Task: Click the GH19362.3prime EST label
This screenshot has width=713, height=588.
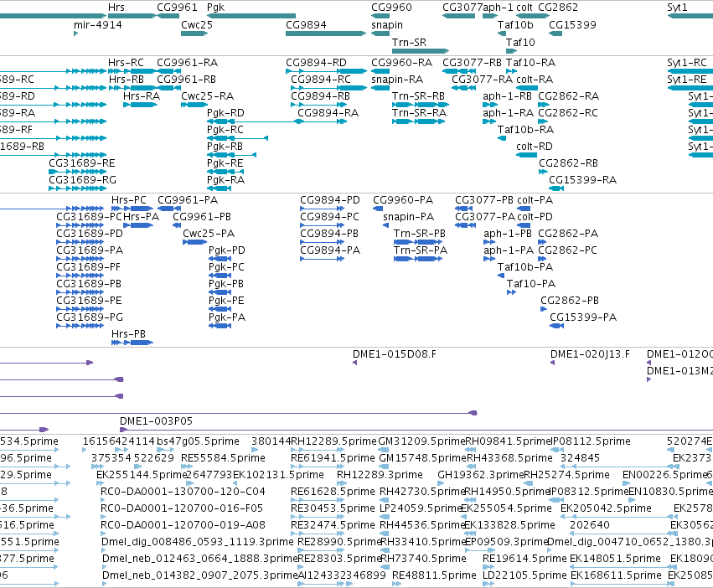Action: [x=481, y=475]
